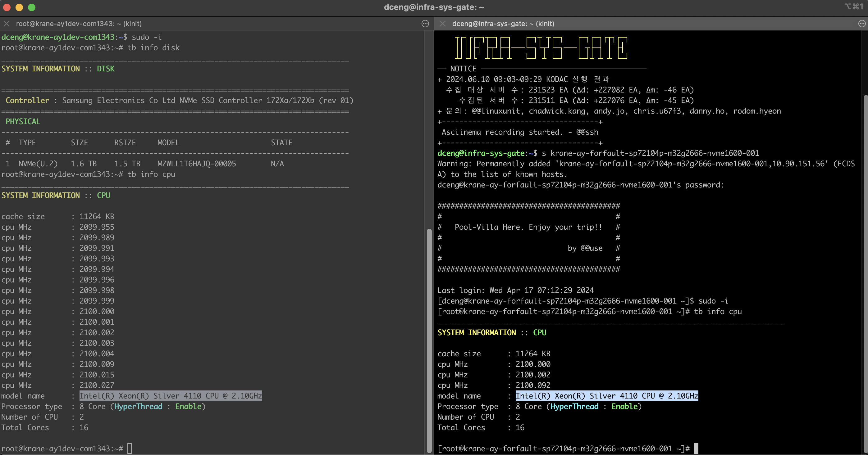This screenshot has width=868, height=455.
Task: Click the left pane's vertical scrollbar thumb
Action: pyautogui.click(x=429, y=340)
